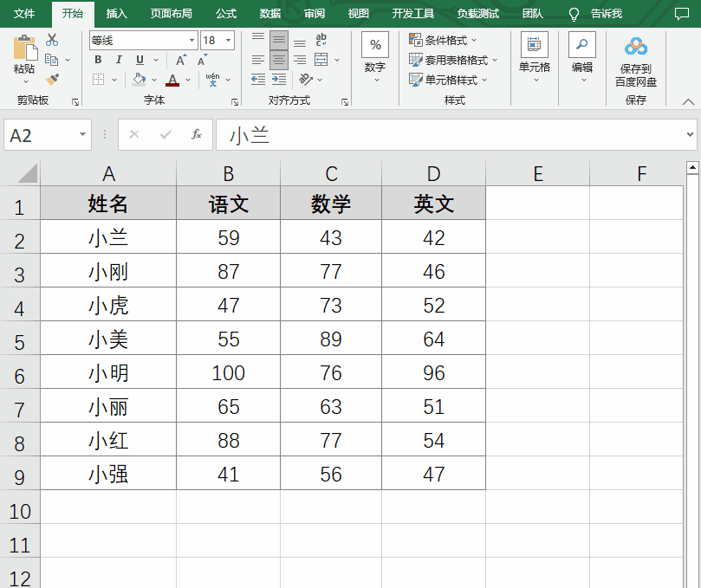Viewport: 701px width, 588px height.
Task: Toggle Bold formatting
Action: click(x=99, y=60)
